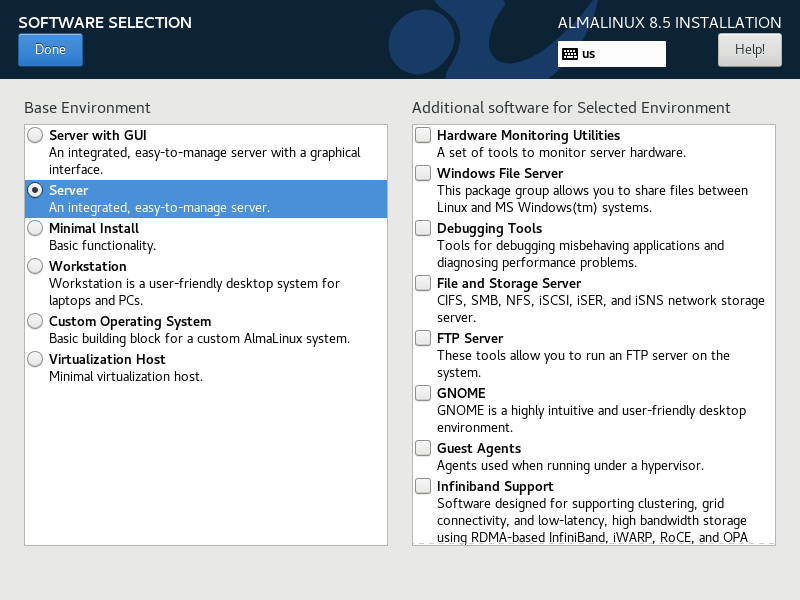
Task: Check Infiniband Support add-on
Action: (x=424, y=486)
